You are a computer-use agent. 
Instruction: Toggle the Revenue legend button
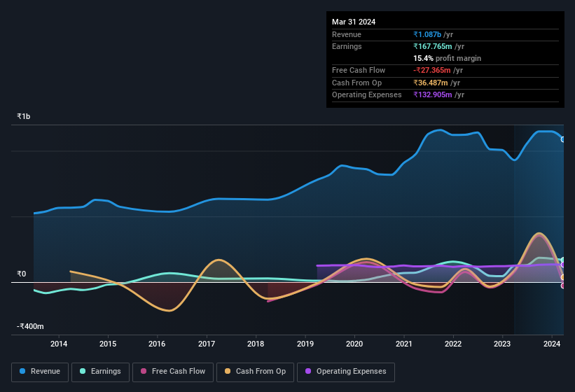[x=40, y=372]
